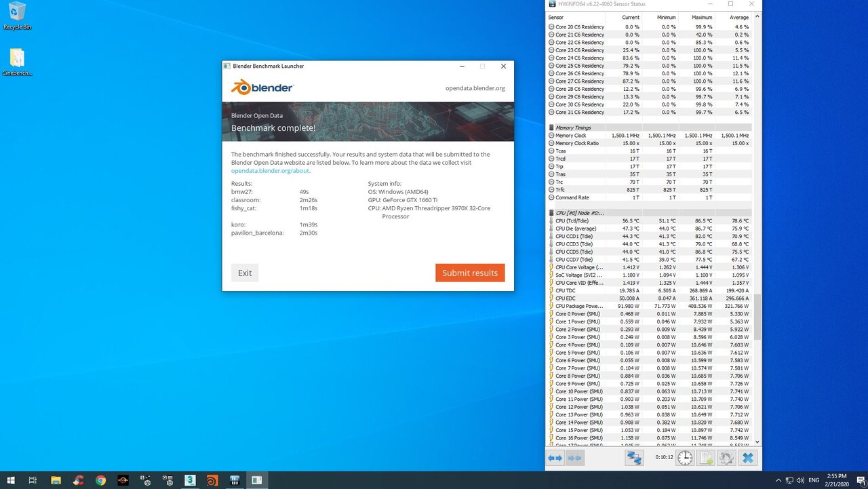This screenshot has width=868, height=489.
Task: Collapse the CPU [#0] Node sensor group
Action: click(x=551, y=213)
